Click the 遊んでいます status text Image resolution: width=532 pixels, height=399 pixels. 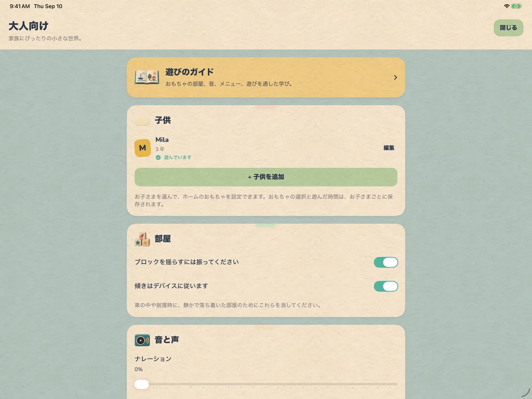178,158
